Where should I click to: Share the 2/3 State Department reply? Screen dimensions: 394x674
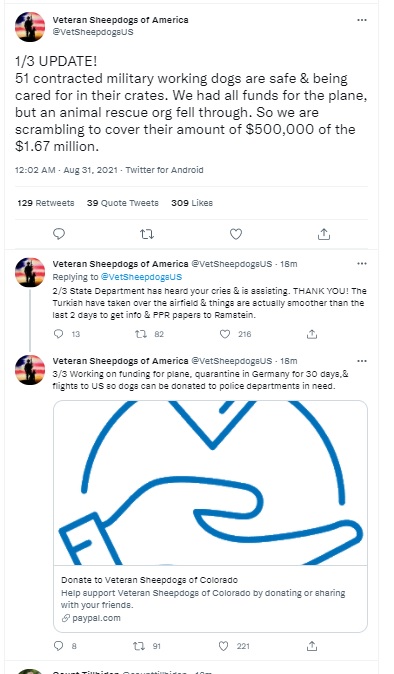(x=312, y=334)
